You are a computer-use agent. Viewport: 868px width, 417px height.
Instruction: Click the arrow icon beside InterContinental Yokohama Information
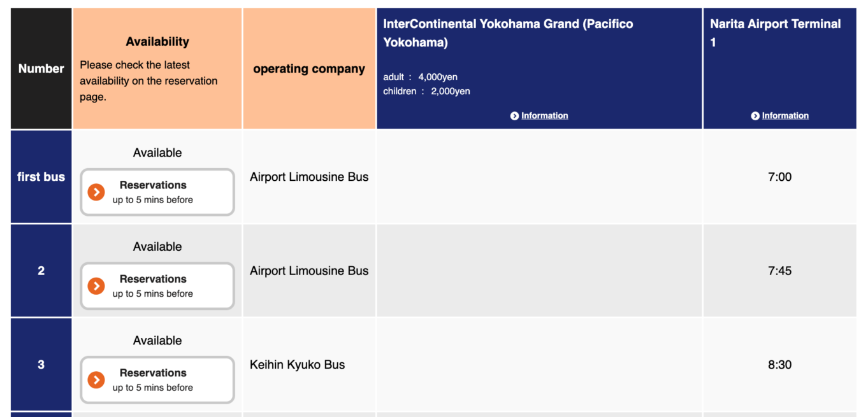[x=514, y=116]
